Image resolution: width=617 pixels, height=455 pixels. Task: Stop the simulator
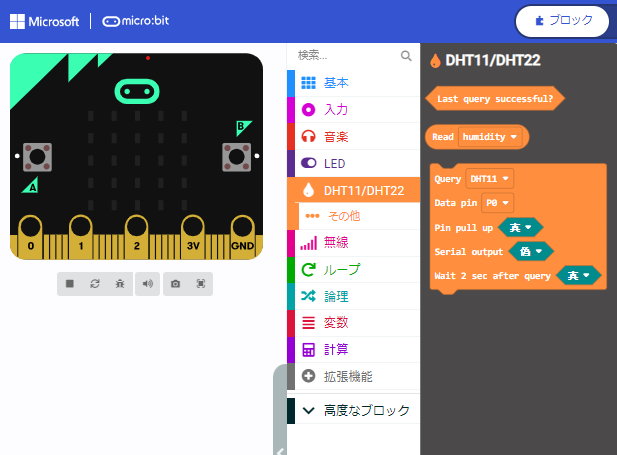click(70, 284)
